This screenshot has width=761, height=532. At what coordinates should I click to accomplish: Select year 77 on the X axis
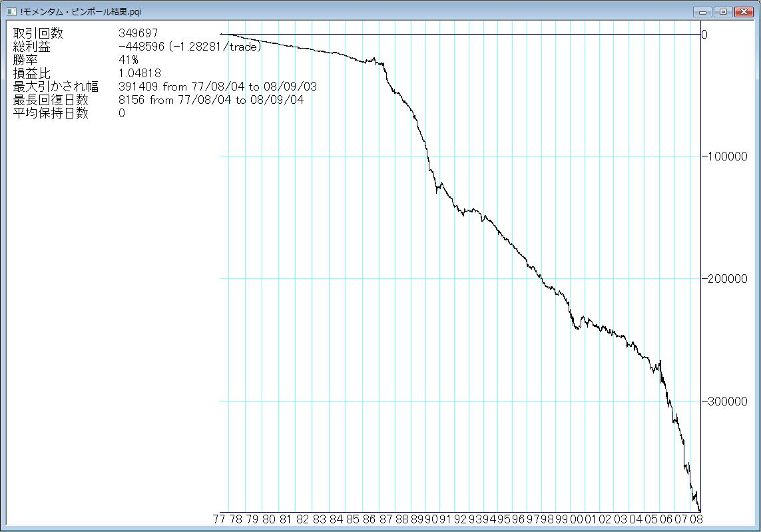click(219, 519)
